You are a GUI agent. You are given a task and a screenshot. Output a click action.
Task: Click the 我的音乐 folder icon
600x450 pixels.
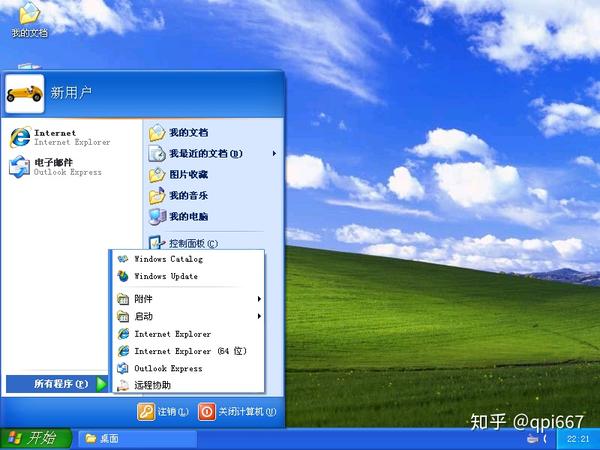pos(157,196)
